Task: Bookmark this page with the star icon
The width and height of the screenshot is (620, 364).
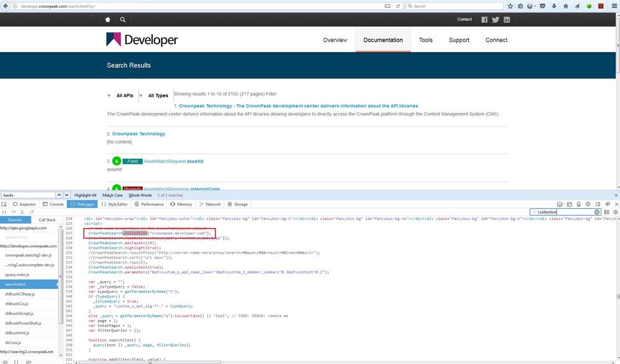Action: tap(511, 6)
